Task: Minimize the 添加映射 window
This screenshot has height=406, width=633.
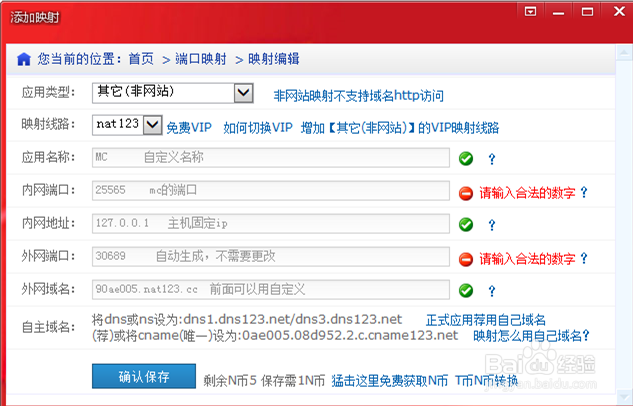Action: click(x=559, y=12)
